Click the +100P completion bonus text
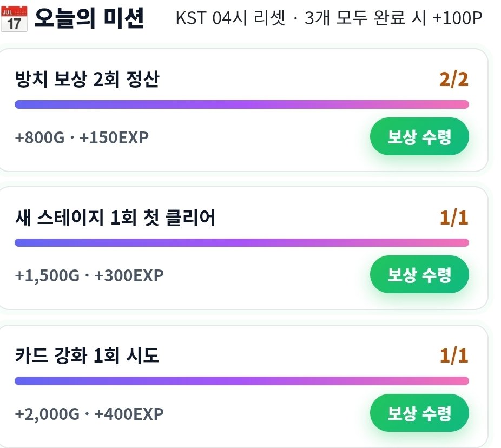 point(457,18)
